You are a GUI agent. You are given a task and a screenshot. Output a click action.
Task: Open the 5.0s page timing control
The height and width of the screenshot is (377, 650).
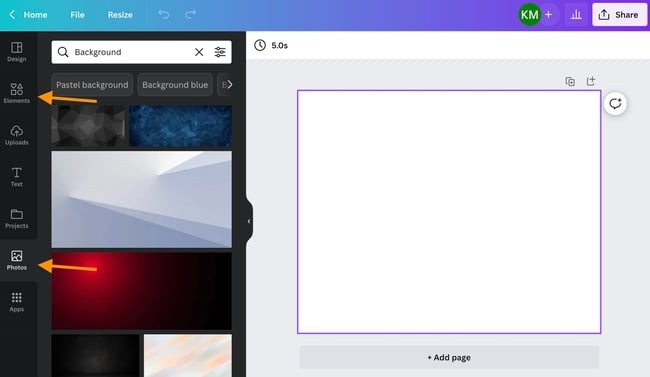pyautogui.click(x=271, y=45)
